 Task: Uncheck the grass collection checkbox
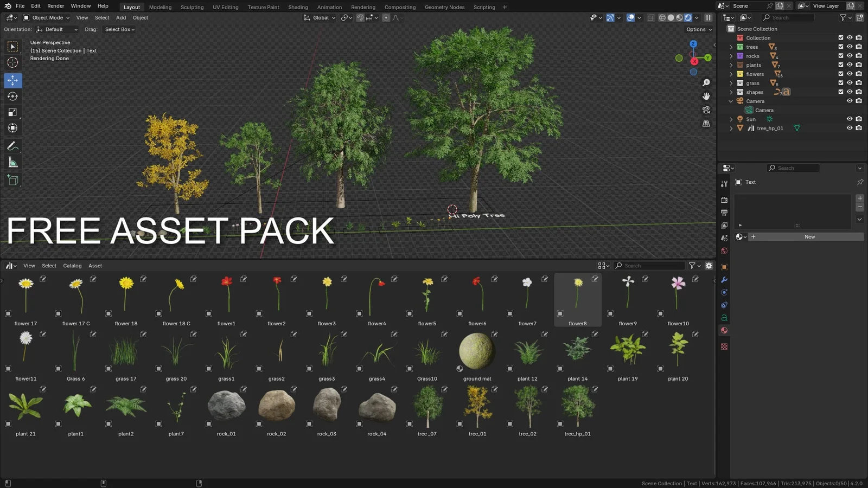coord(841,82)
